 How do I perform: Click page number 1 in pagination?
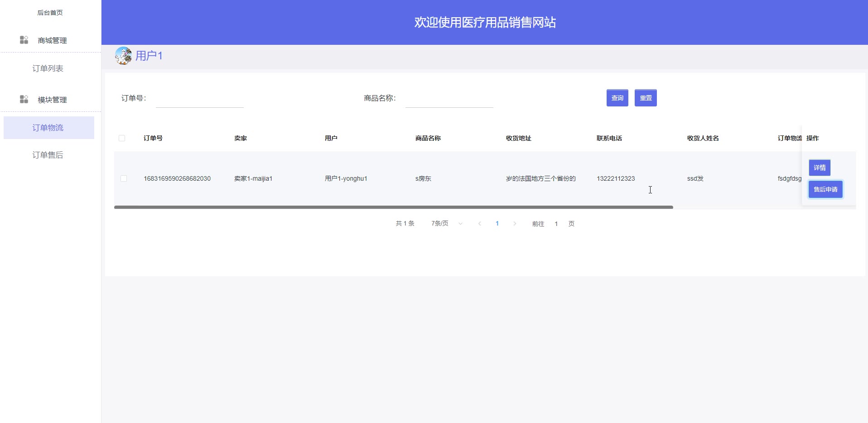pyautogui.click(x=497, y=223)
